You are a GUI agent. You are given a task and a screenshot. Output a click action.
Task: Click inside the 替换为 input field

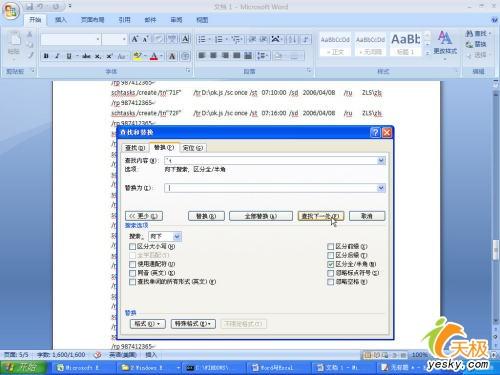[x=271, y=188]
